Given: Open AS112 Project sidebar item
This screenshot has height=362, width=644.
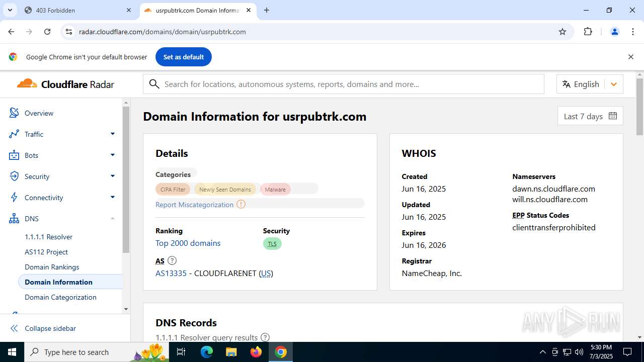Looking at the screenshot, I should 46,252.
